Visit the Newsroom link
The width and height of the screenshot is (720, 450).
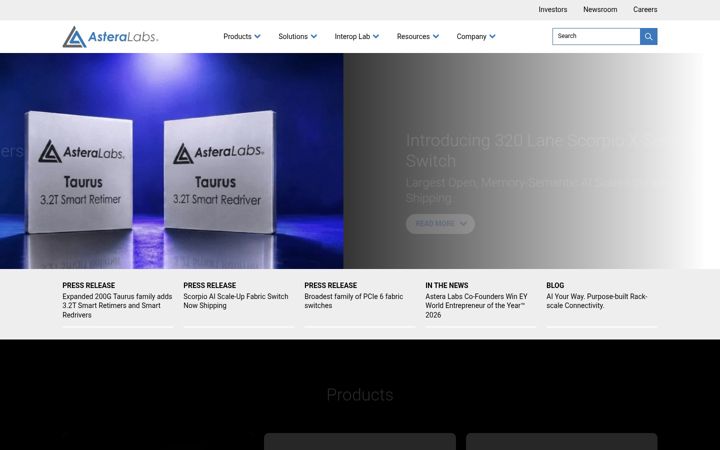600,10
